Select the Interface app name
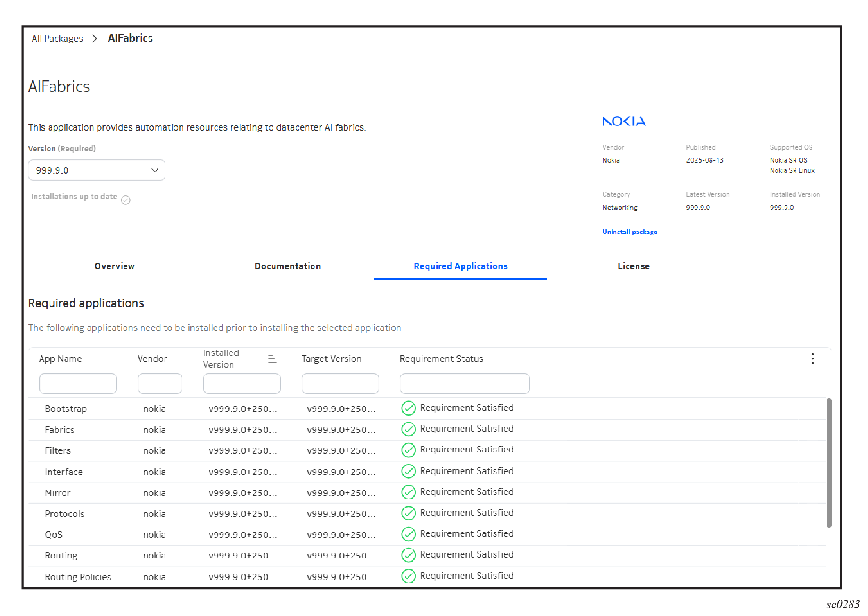The image size is (868, 616). (x=63, y=472)
